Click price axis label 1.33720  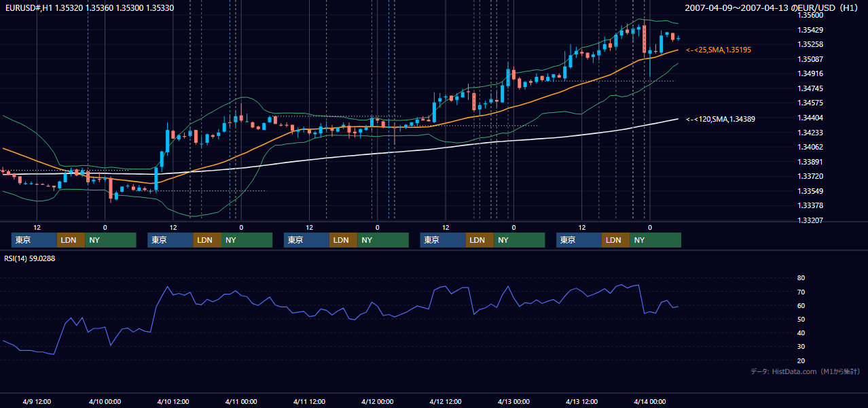810,176
